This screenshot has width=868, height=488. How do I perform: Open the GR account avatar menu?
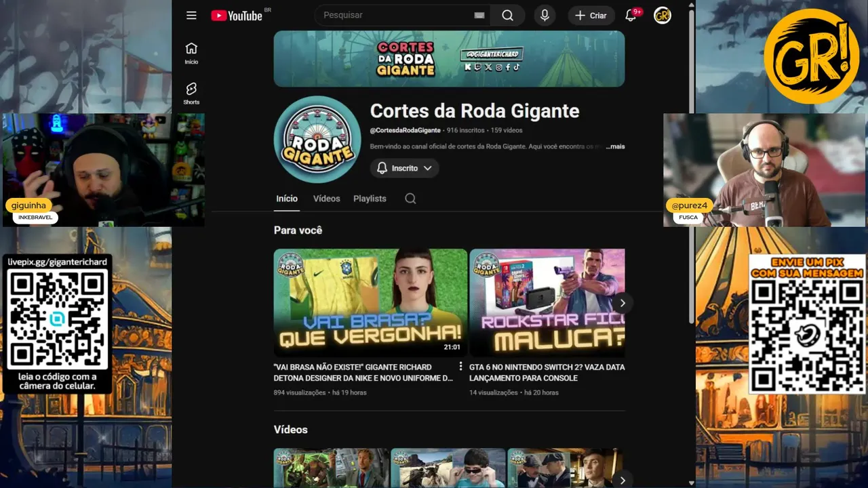tap(663, 16)
